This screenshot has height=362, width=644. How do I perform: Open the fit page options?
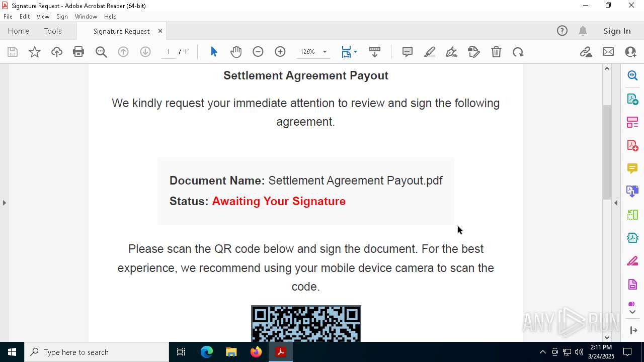coord(349,52)
